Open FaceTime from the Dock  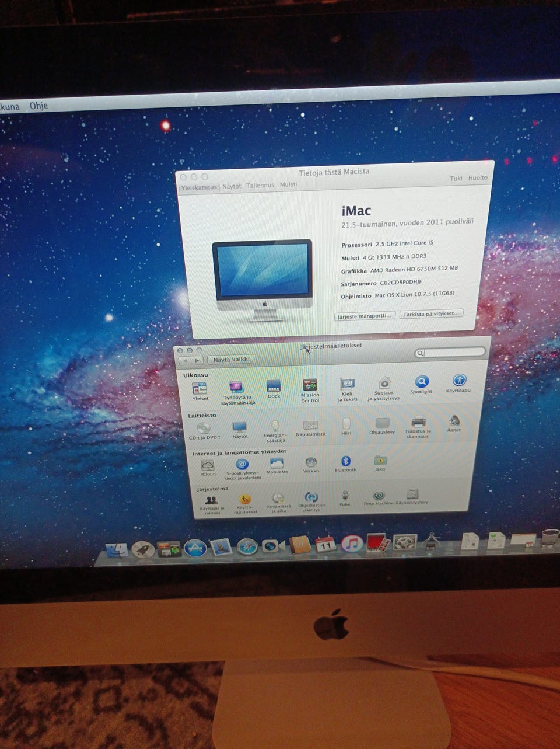coord(273,546)
